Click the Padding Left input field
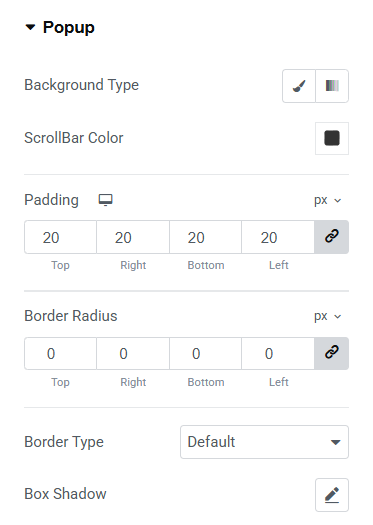The image size is (373, 525). 278,237
